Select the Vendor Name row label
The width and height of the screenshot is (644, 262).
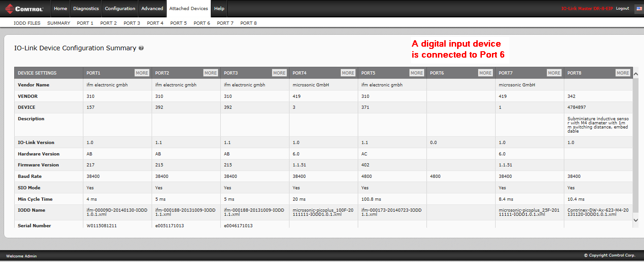(33, 85)
